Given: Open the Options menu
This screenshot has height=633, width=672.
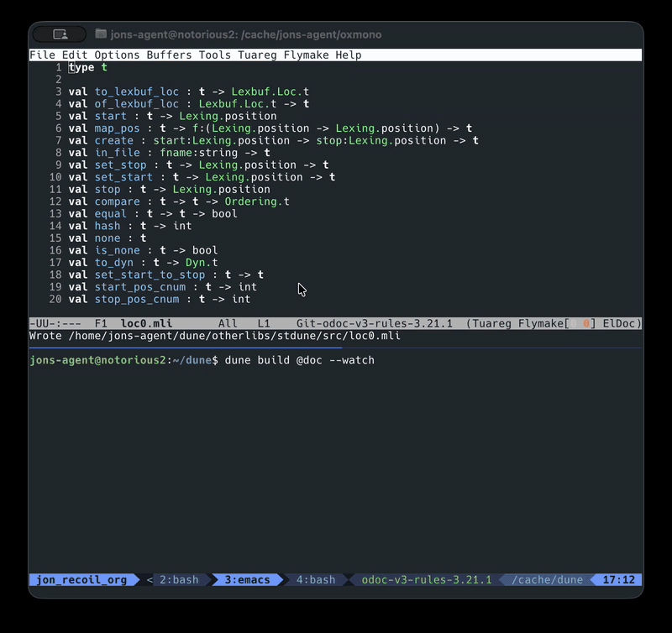Looking at the screenshot, I should (x=117, y=55).
